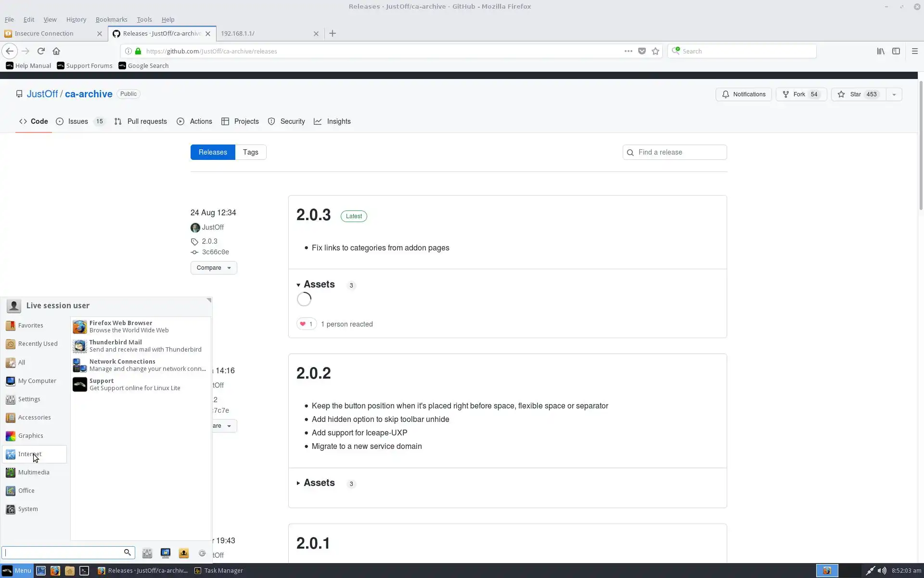Open terminal from taskbar
This screenshot has height=578, width=924.
pos(84,571)
